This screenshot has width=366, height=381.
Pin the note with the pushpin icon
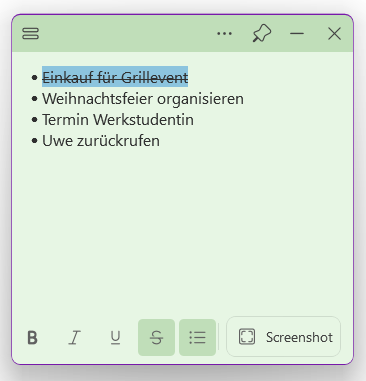[x=262, y=33]
